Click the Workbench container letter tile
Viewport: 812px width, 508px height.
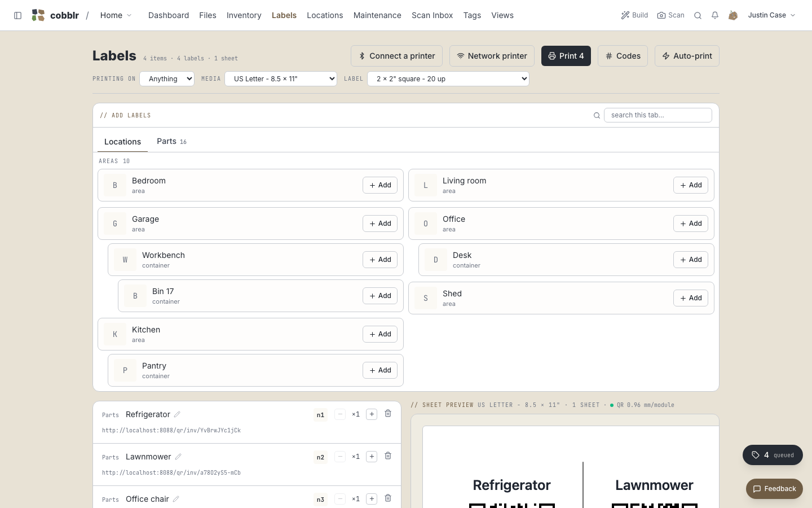[x=125, y=260]
